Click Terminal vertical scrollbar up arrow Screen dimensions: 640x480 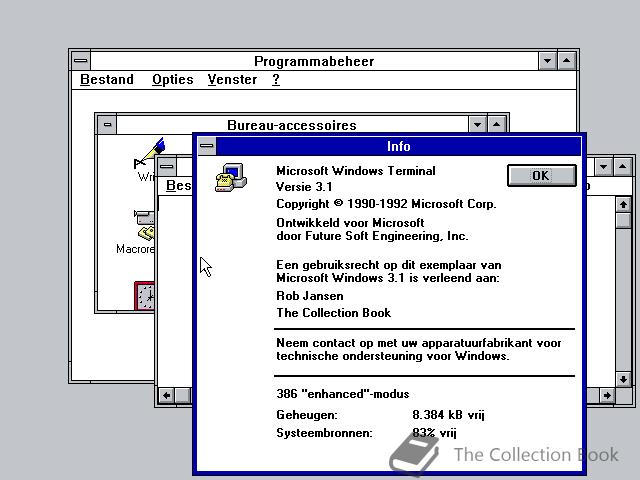pyautogui.click(x=623, y=204)
